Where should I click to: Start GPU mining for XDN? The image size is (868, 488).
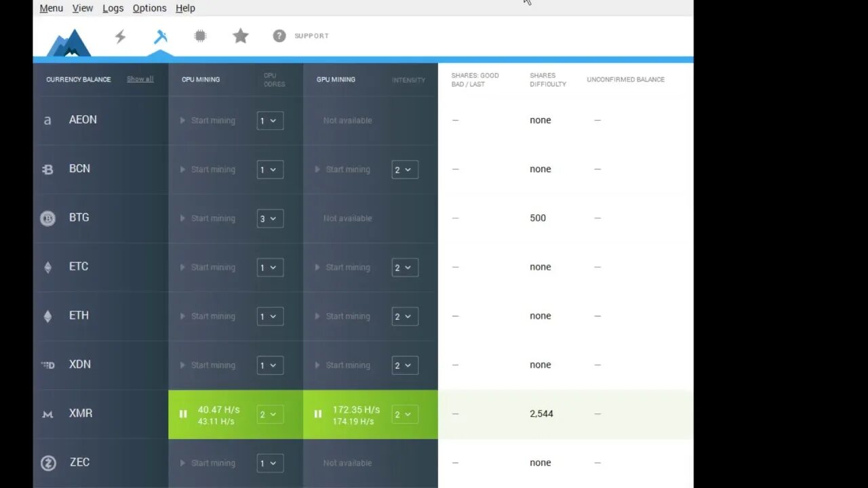click(x=342, y=365)
